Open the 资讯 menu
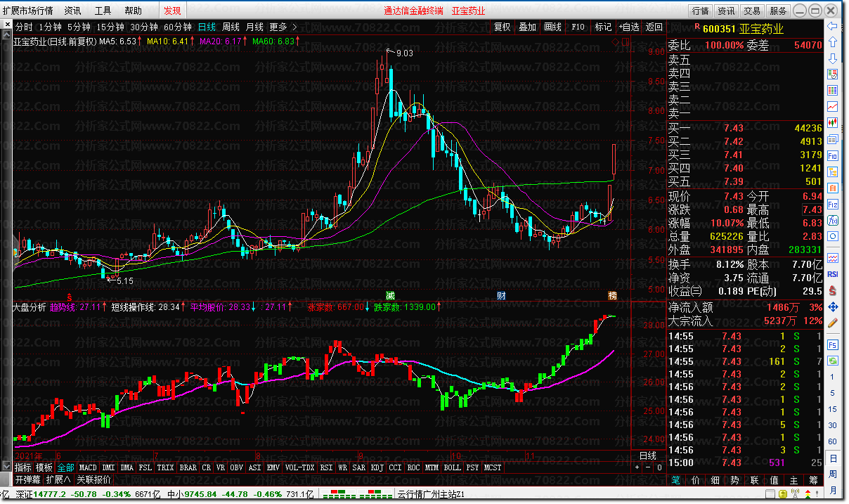The width and height of the screenshot is (849, 504). (72, 11)
